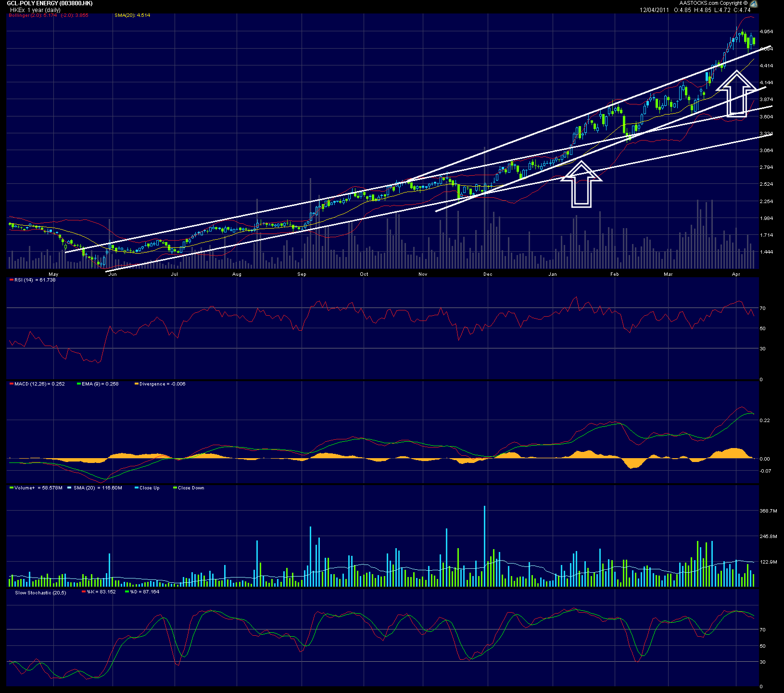Image resolution: width=784 pixels, height=693 pixels.
Task: Click the EMA (9) = 0.258 label
Action: point(100,384)
